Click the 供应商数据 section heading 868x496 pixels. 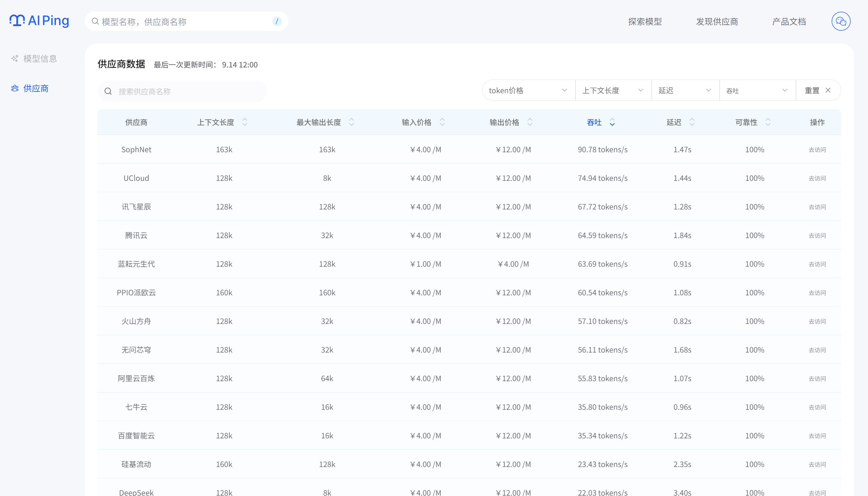pos(121,64)
